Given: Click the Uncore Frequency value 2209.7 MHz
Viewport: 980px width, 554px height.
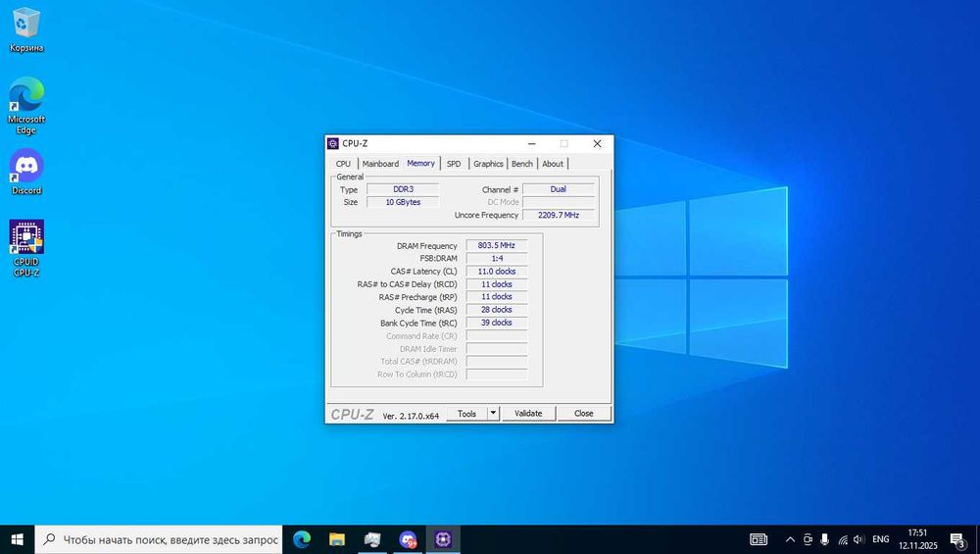Looking at the screenshot, I should click(x=559, y=215).
